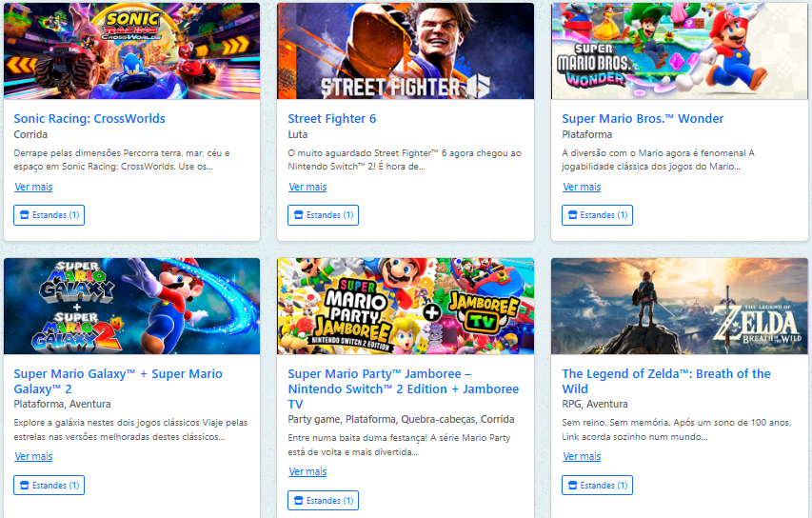Expand Zelda Breath of the Wild description
The height and width of the screenshot is (518, 812).
click(x=582, y=457)
